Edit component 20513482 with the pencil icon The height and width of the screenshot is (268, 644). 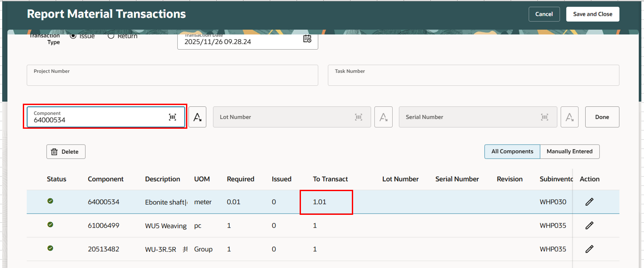coord(589,249)
